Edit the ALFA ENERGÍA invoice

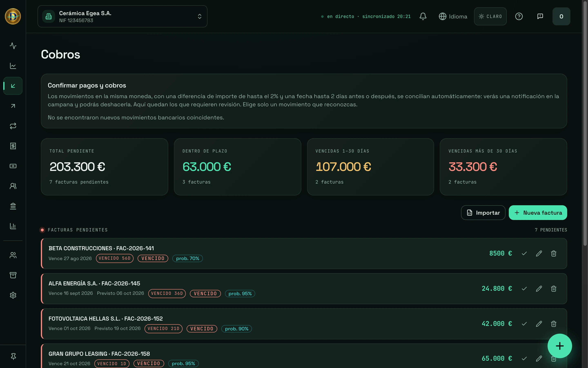[x=539, y=289]
